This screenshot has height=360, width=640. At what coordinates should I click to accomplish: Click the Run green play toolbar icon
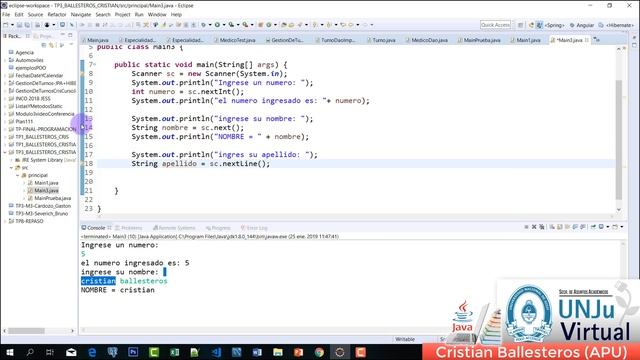[217, 25]
